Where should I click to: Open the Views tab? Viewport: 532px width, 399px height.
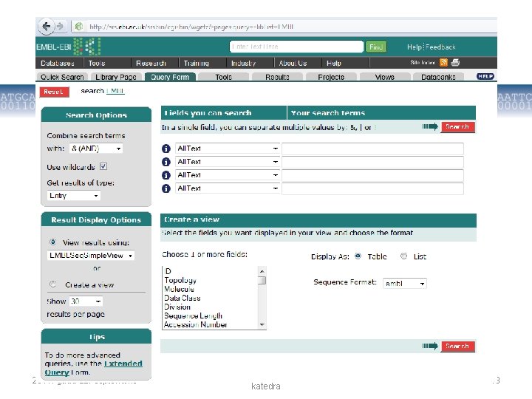tap(385, 77)
